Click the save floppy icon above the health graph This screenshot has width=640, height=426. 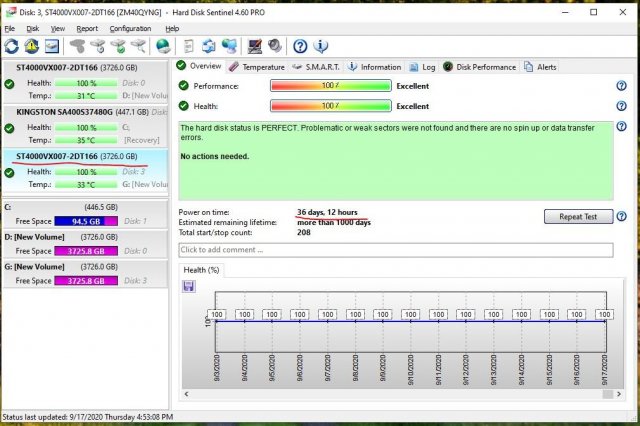click(x=188, y=286)
